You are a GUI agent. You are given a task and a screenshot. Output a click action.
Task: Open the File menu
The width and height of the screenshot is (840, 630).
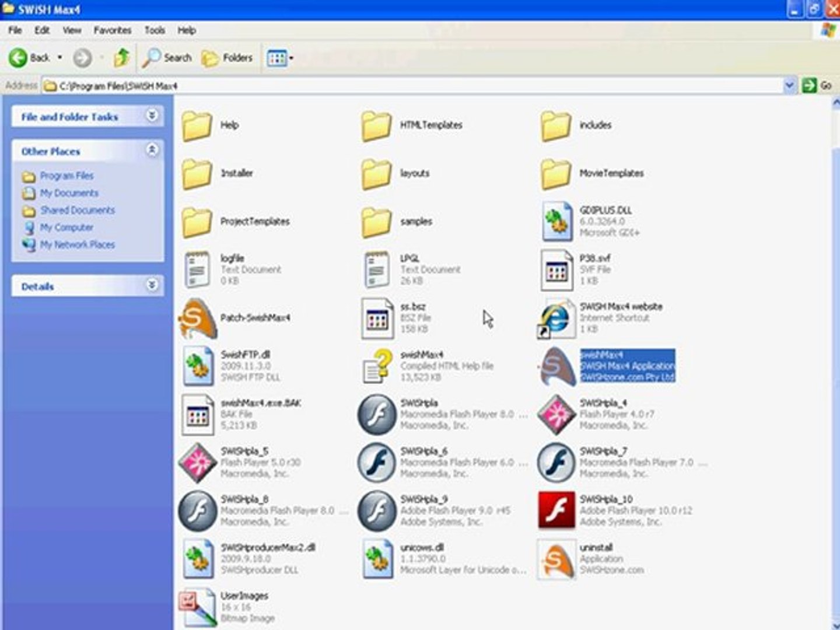click(15, 30)
